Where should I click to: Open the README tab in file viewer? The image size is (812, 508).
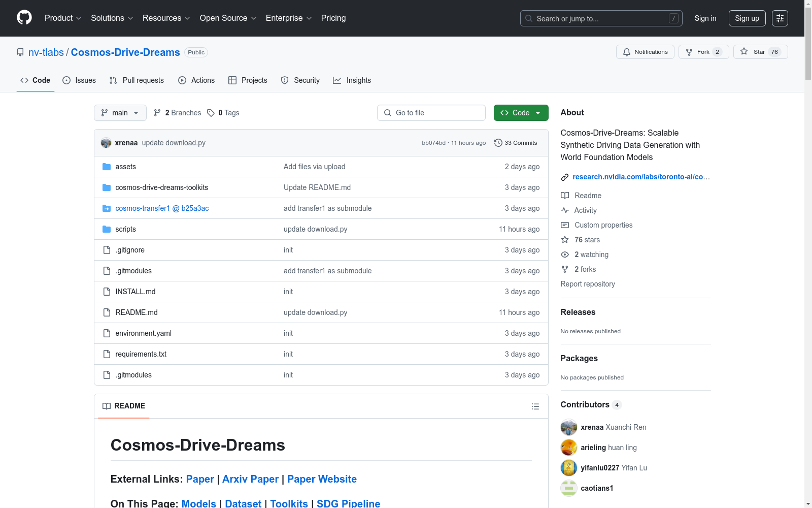124,406
